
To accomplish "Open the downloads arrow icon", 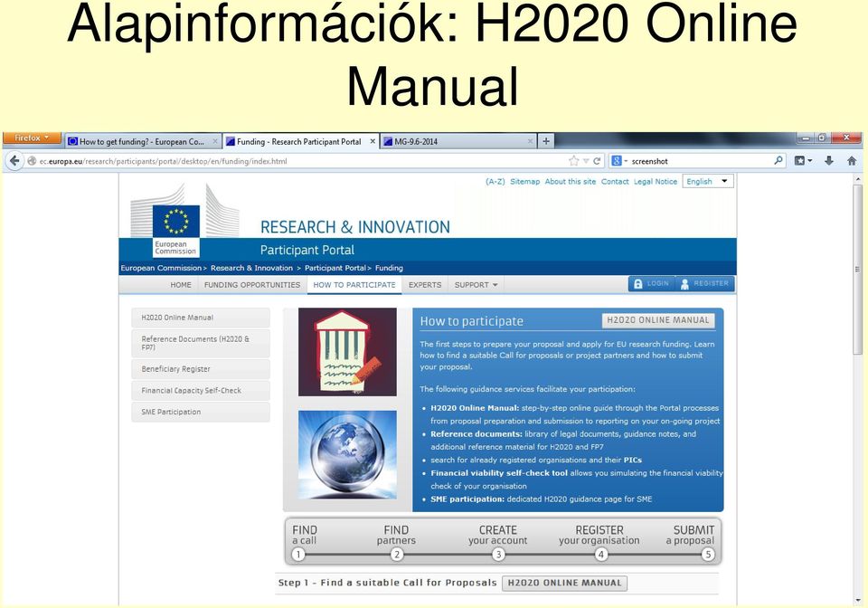I will click(829, 160).
